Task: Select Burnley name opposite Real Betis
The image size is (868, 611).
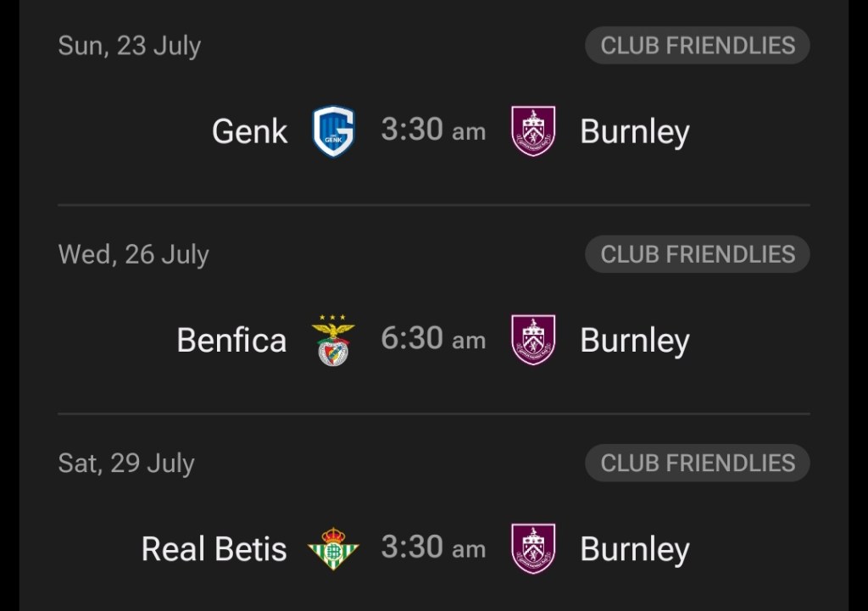Action: tap(634, 548)
